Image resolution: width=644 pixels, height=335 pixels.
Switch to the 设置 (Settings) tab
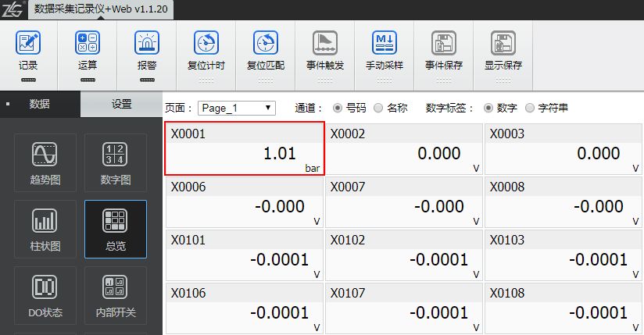click(121, 104)
